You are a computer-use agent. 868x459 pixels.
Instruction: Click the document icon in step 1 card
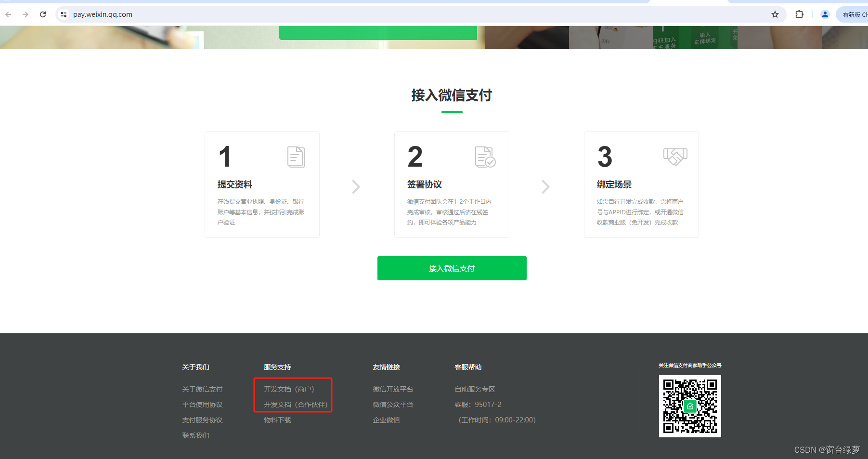[x=296, y=157]
